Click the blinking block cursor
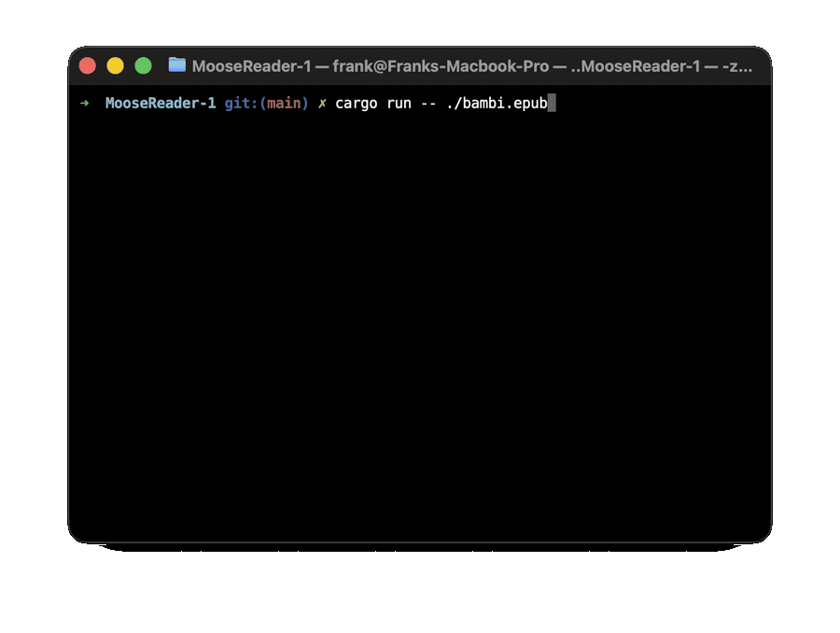The image size is (840, 633). pos(553,103)
